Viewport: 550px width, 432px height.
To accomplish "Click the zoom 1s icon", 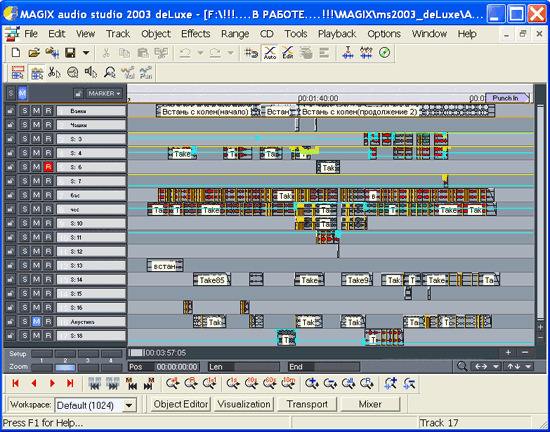I will click(233, 383).
